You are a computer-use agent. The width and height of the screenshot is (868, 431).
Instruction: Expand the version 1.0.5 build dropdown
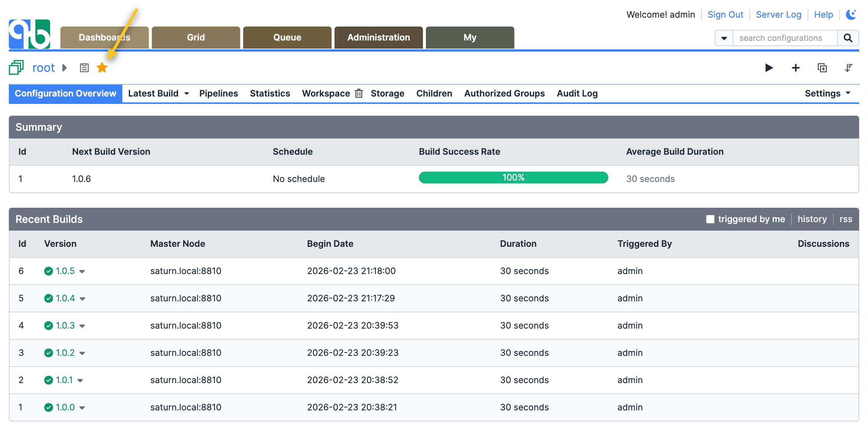(x=82, y=271)
